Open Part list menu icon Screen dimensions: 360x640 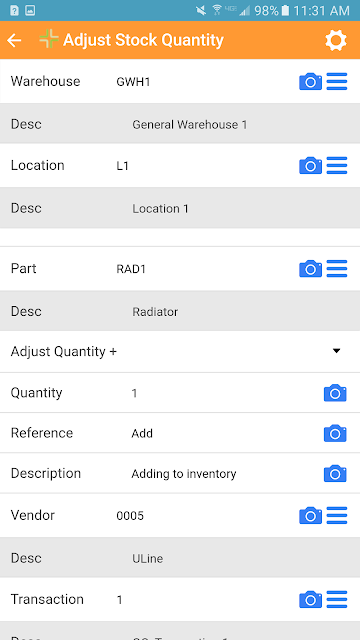click(x=337, y=269)
